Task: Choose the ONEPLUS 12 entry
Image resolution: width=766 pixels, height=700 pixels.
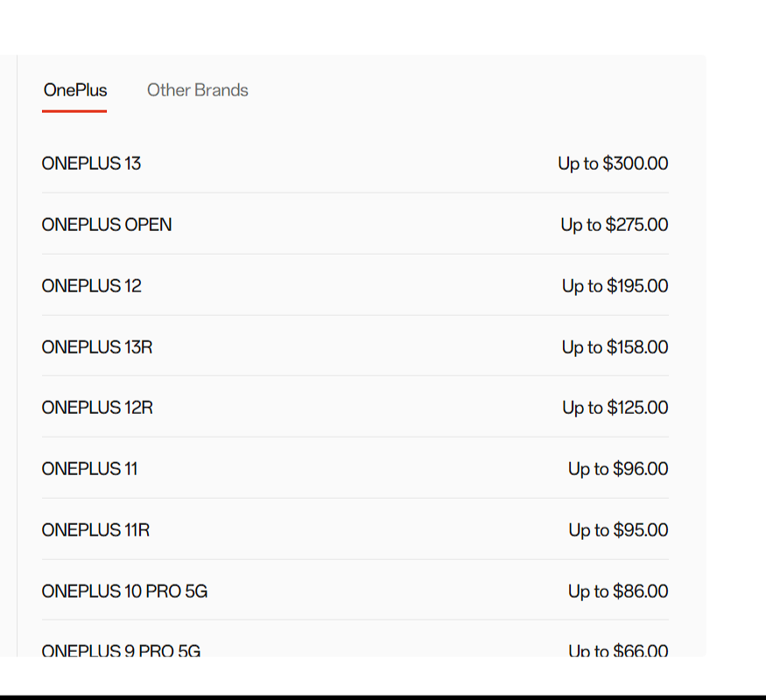Action: [x=90, y=286]
